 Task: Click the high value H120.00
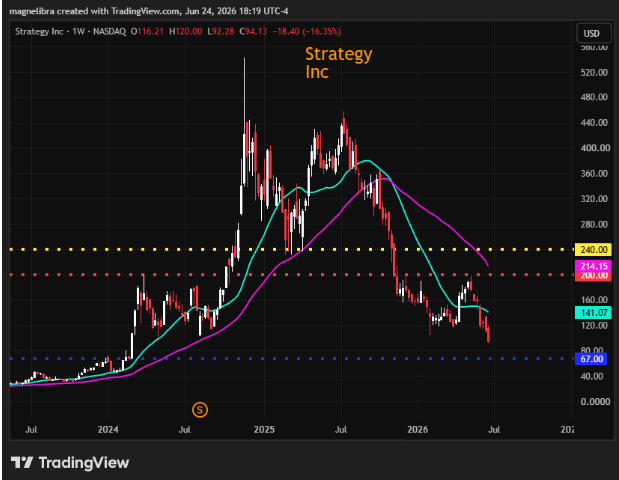pyautogui.click(x=186, y=32)
